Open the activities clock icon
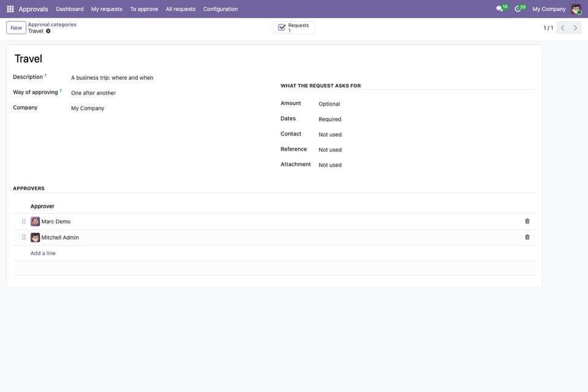588x392 pixels. point(517,9)
